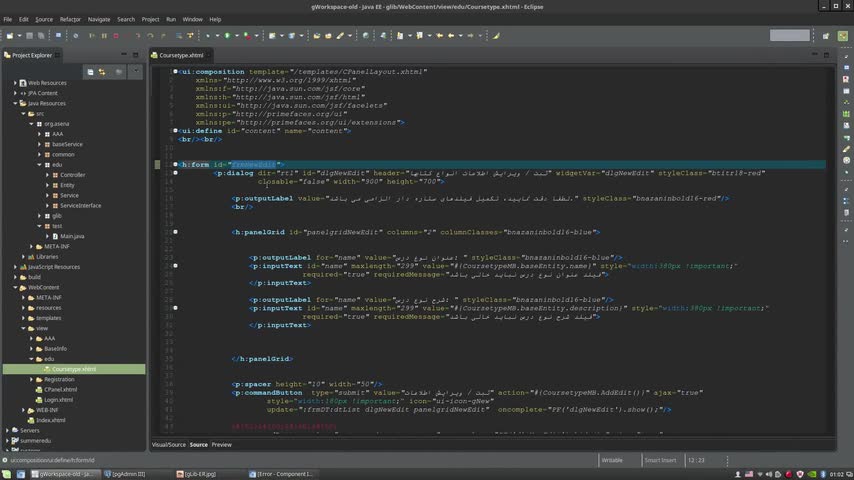Maximize the editor area icon
The width and height of the screenshot is (854, 480).
coord(826,54)
